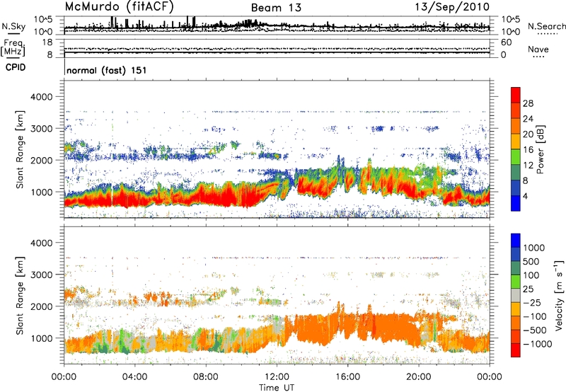
Task: Click the normal (fast) 151 text
Action: (107, 70)
